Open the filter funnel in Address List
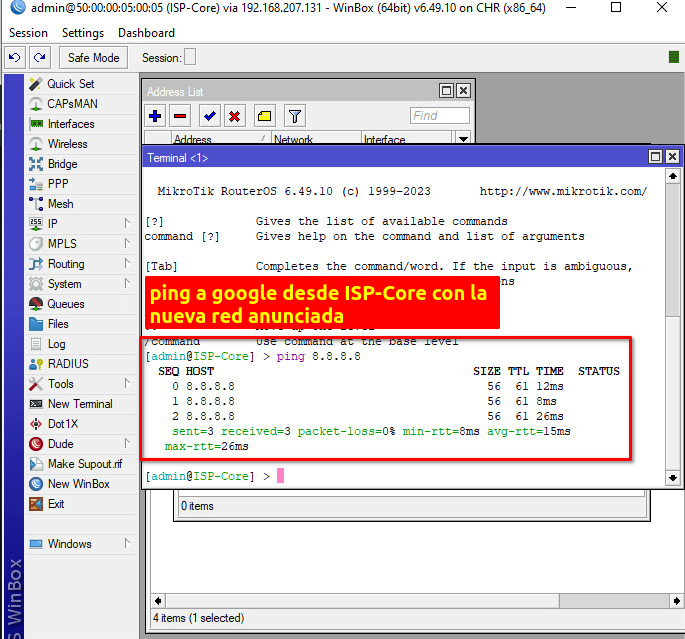Screen dimensions: 685x639 point(295,116)
